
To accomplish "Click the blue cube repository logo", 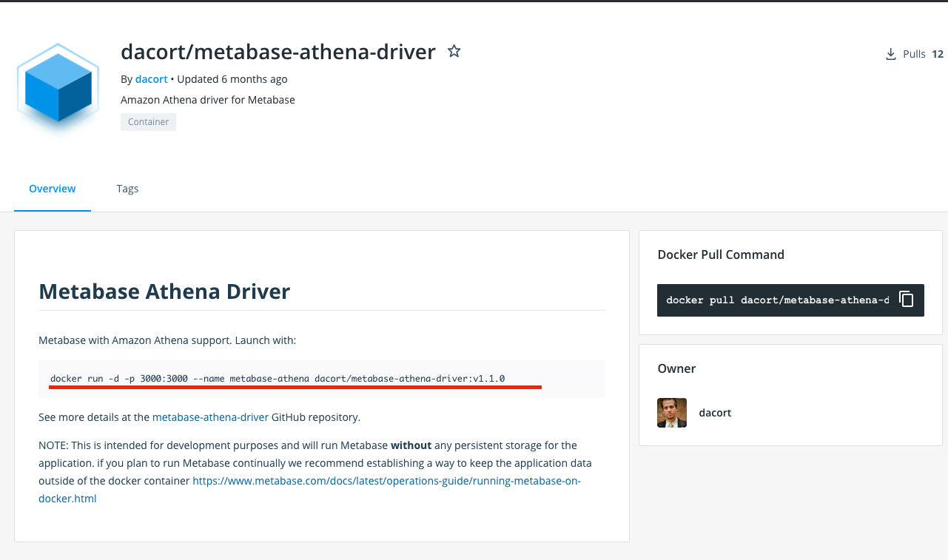I will coord(58,90).
